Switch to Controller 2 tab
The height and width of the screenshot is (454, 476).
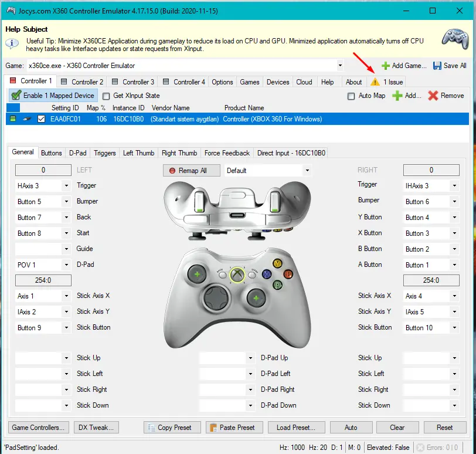click(x=82, y=82)
